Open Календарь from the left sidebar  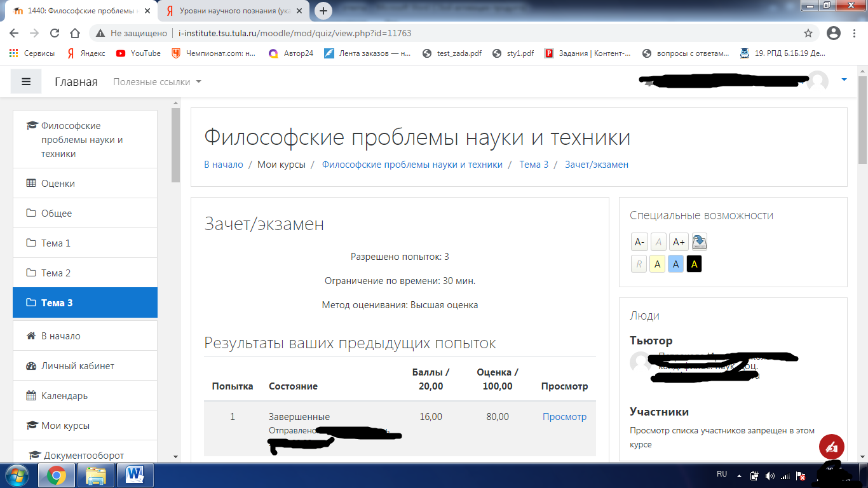[x=64, y=395]
